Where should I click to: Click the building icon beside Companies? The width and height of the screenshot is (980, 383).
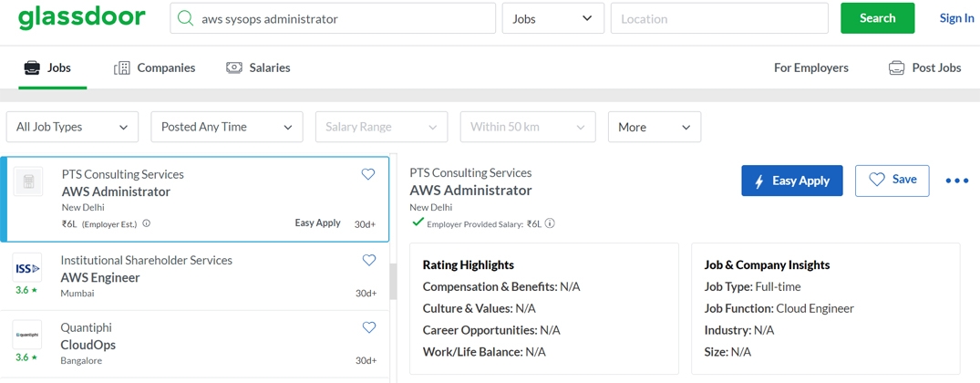click(x=122, y=68)
